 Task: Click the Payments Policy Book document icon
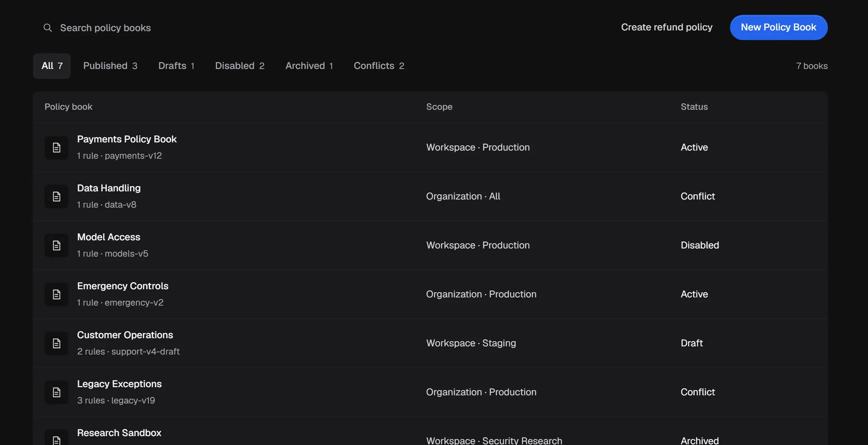point(56,148)
